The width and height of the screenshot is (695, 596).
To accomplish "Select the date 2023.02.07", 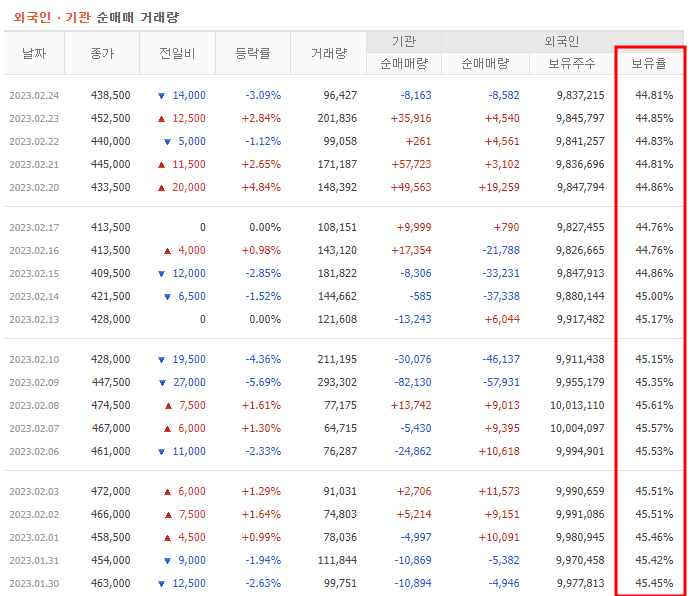I will 34,429.
